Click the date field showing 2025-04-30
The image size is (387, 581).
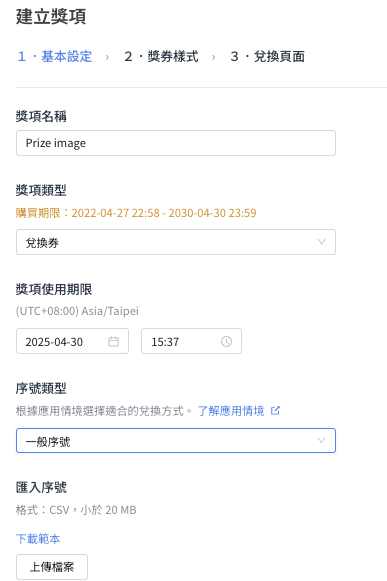pyautogui.click(x=72, y=341)
